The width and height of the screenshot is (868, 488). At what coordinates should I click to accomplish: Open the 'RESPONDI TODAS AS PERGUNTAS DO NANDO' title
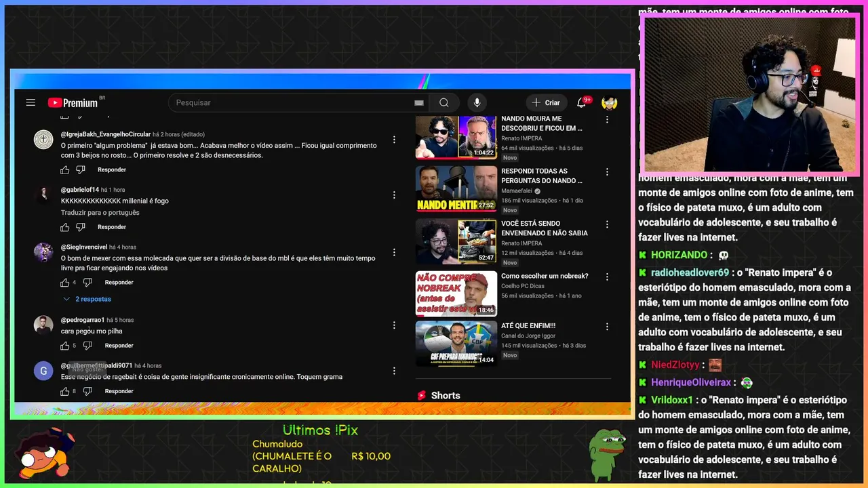[542, 176]
